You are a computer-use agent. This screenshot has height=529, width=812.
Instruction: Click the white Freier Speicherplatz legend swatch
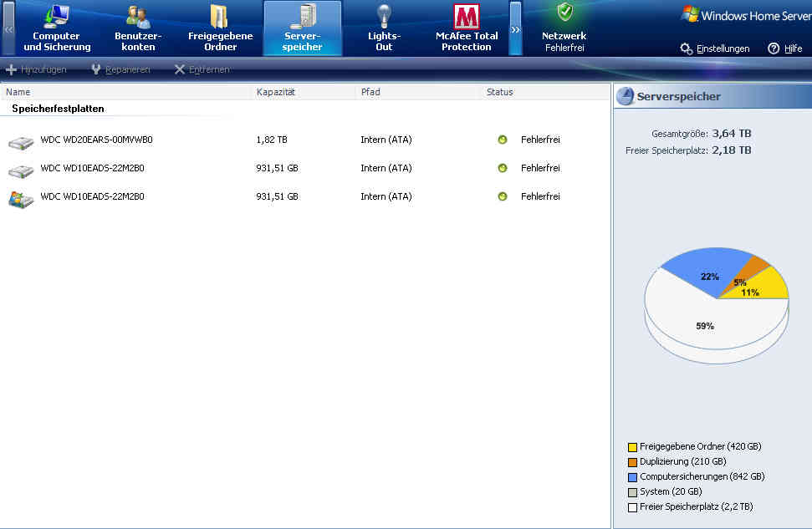(632, 507)
